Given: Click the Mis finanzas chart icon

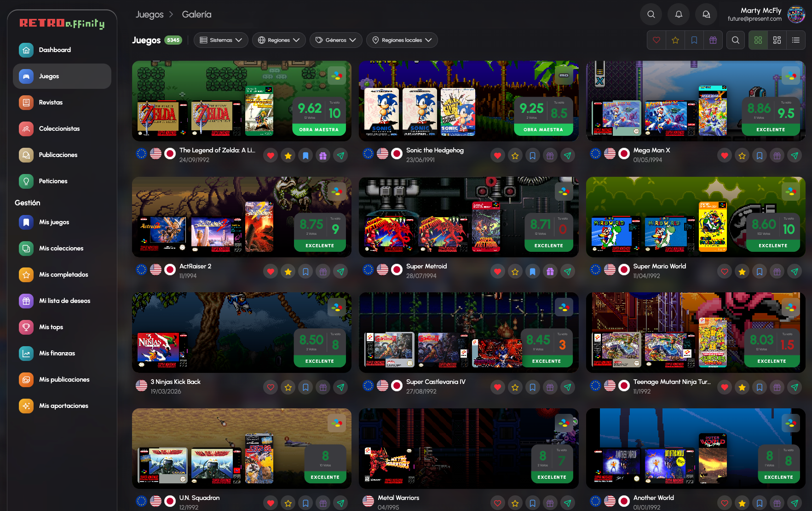Looking at the screenshot, I should [26, 353].
